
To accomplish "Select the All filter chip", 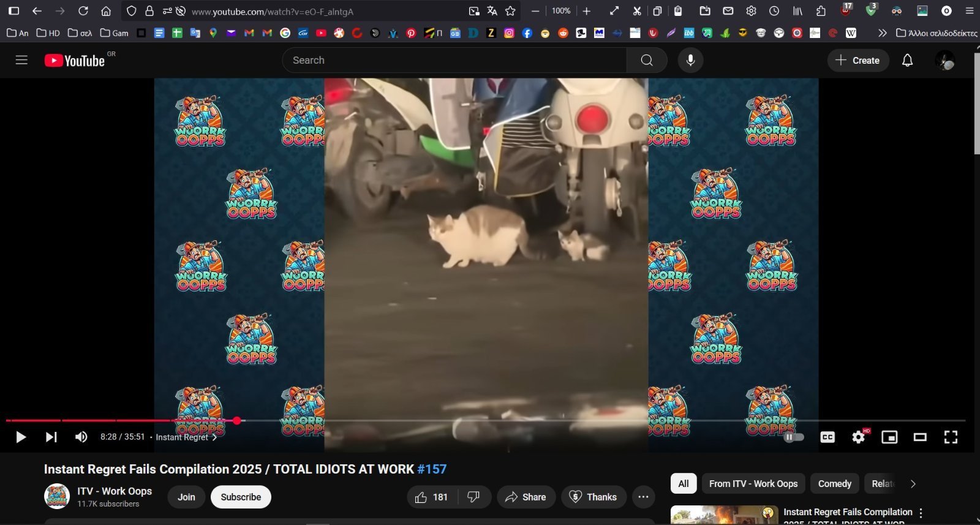I will 684,483.
